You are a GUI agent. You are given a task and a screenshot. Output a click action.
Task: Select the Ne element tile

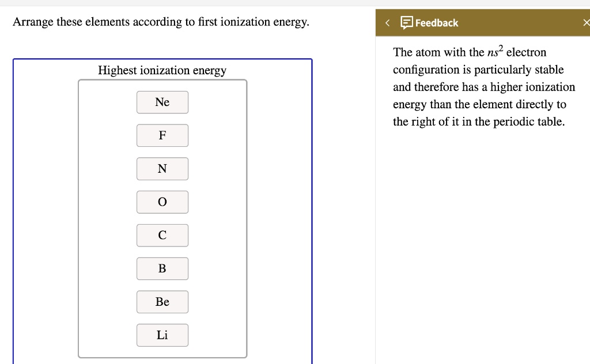pyautogui.click(x=162, y=102)
